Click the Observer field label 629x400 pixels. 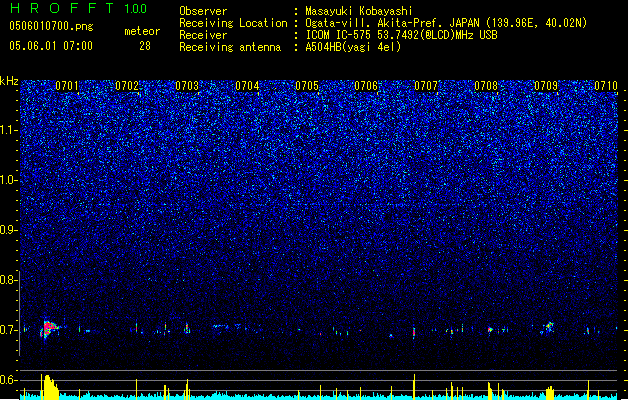(x=203, y=11)
